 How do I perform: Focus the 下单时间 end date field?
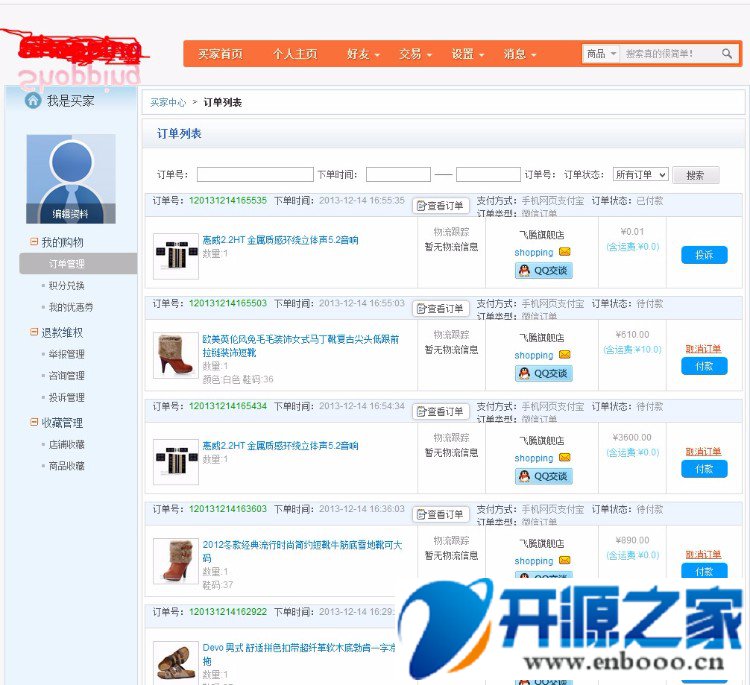[488, 175]
